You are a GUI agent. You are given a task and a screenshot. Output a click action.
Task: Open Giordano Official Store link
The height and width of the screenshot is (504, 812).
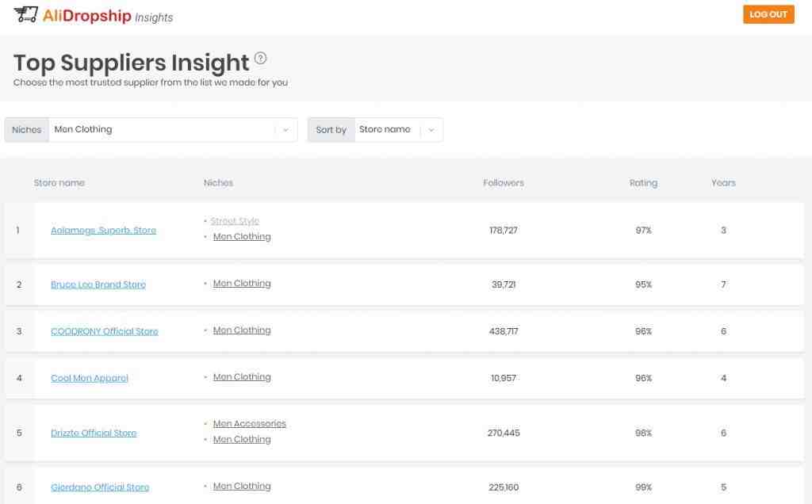[x=100, y=487]
